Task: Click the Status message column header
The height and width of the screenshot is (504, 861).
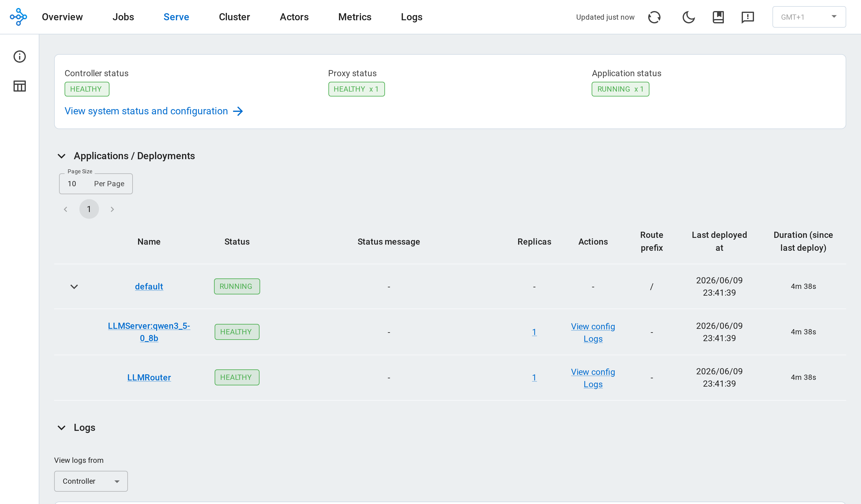Action: pyautogui.click(x=388, y=242)
